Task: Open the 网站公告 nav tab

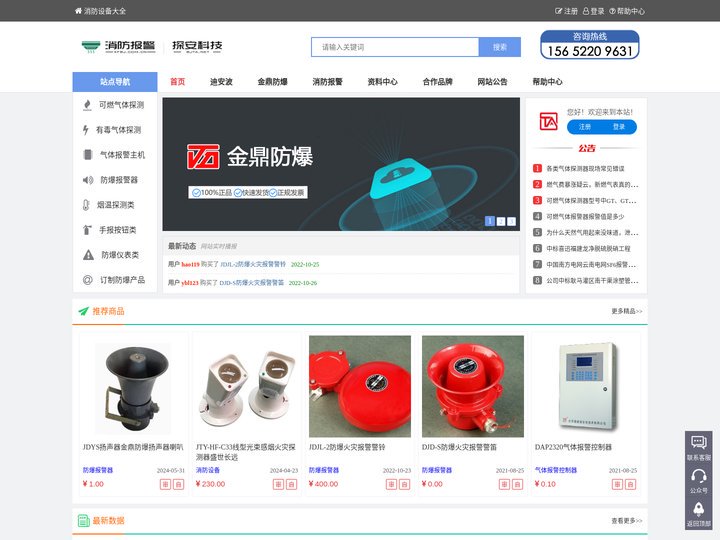Action: click(492, 82)
